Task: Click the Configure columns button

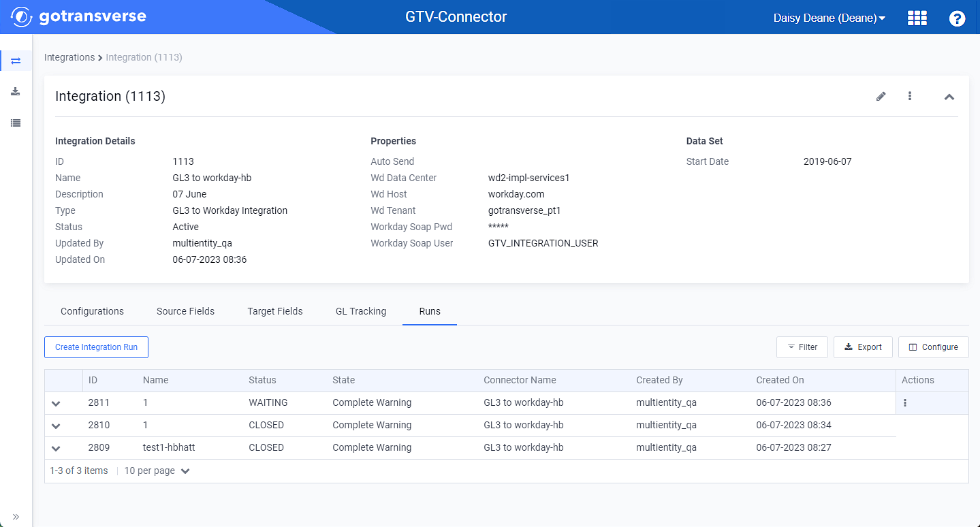Action: click(x=933, y=347)
